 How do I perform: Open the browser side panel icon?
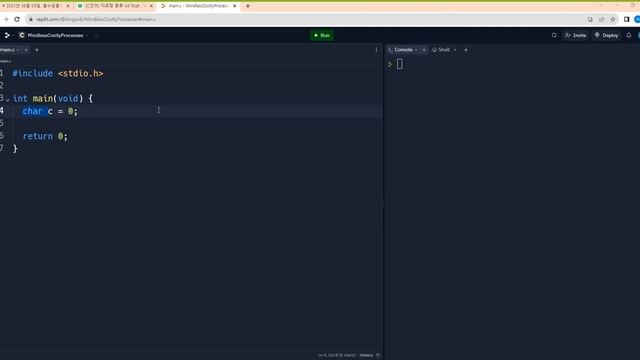coord(627,19)
